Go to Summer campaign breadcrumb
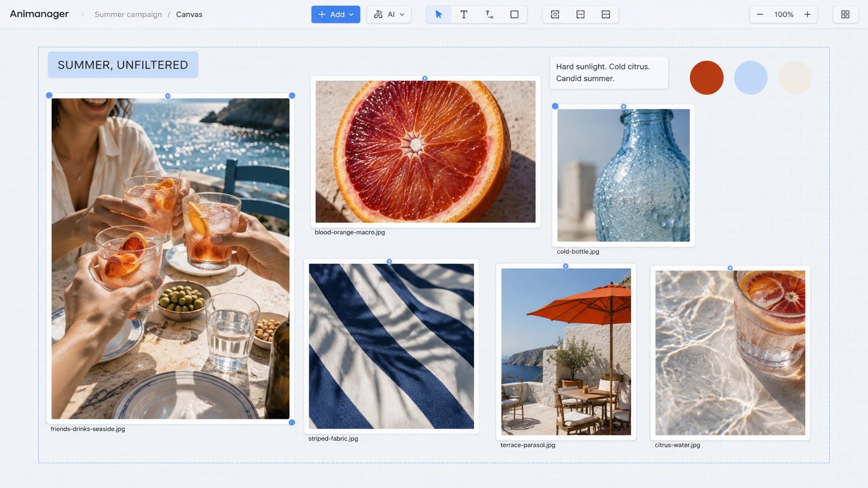The height and width of the screenshot is (488, 868). tap(128, 15)
